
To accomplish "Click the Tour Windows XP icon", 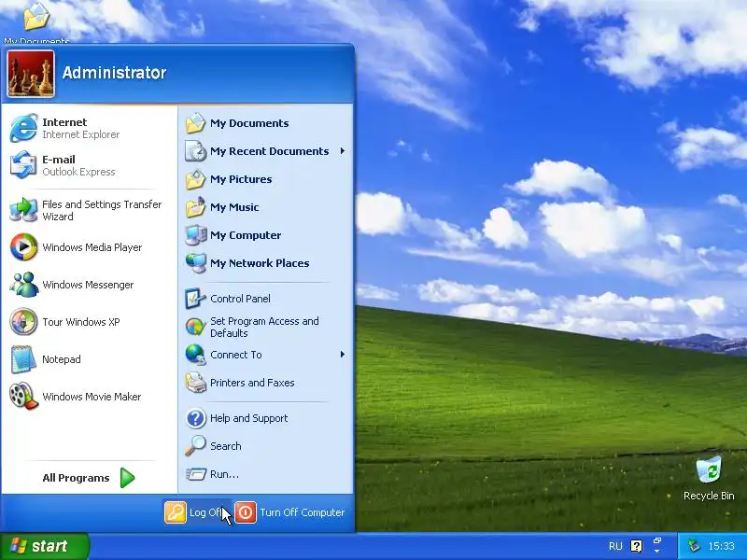I will (x=23, y=321).
